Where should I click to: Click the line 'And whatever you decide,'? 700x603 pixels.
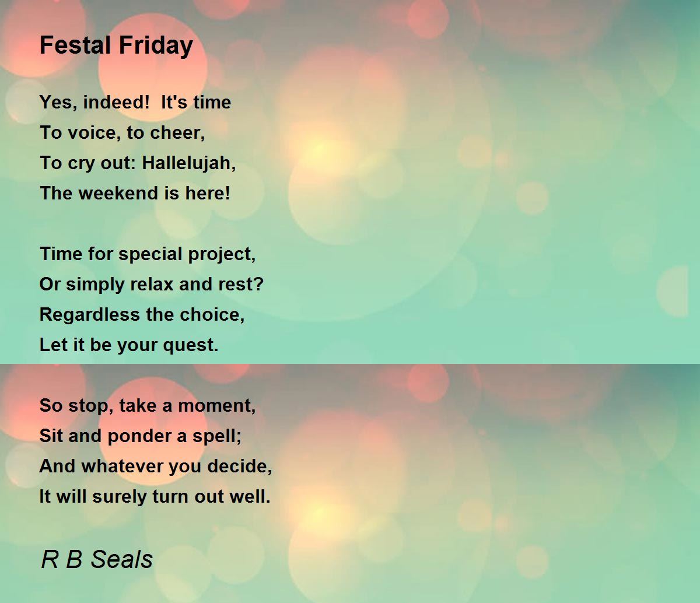[156, 467]
